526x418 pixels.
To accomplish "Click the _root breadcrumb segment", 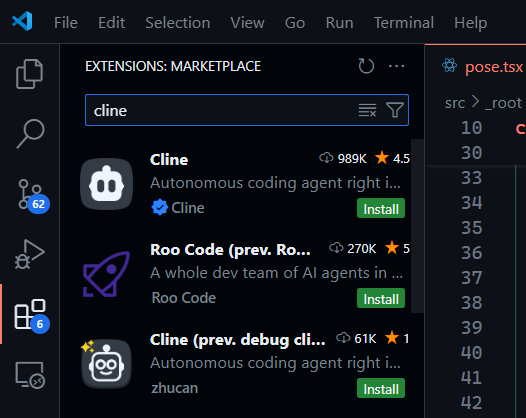I will (503, 103).
